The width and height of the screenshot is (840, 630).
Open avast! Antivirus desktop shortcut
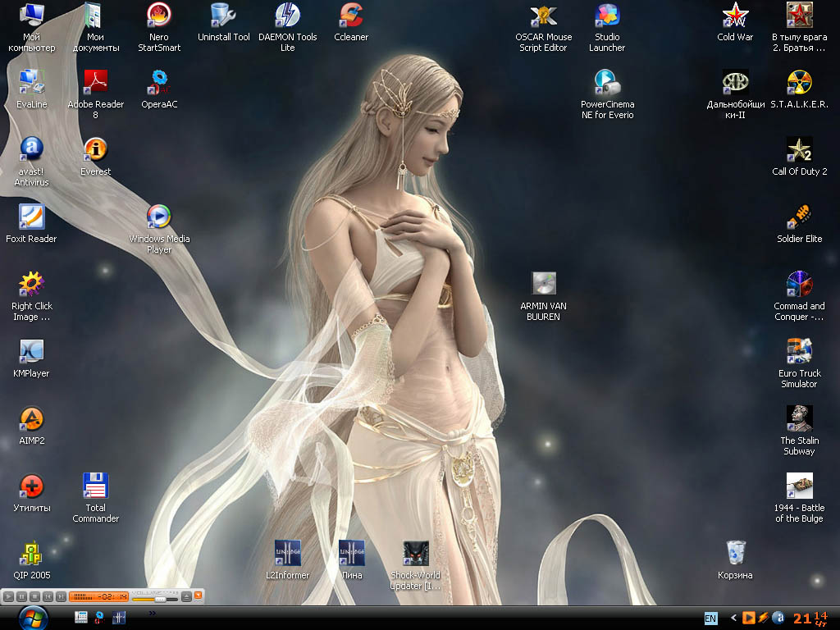tap(32, 162)
